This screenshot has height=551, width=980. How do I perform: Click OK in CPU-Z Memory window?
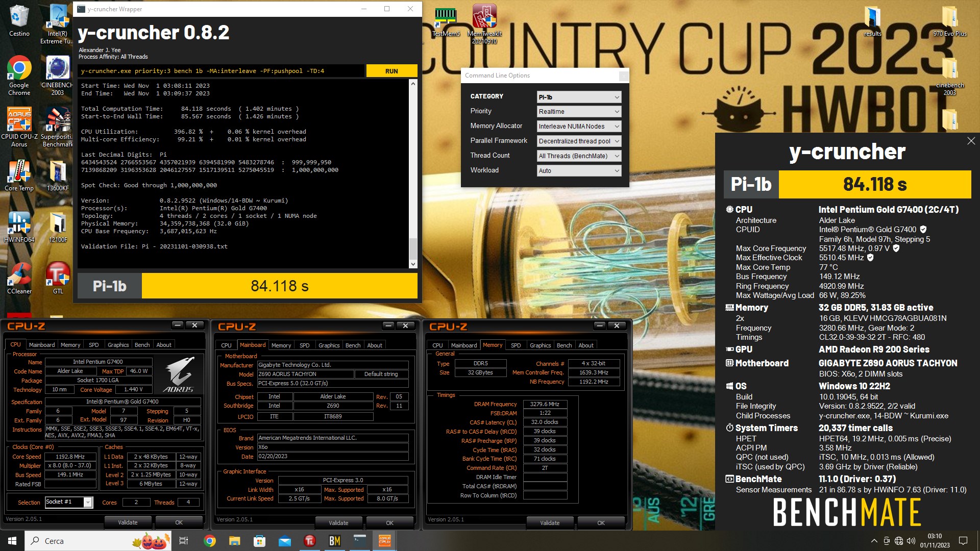pos(601,523)
